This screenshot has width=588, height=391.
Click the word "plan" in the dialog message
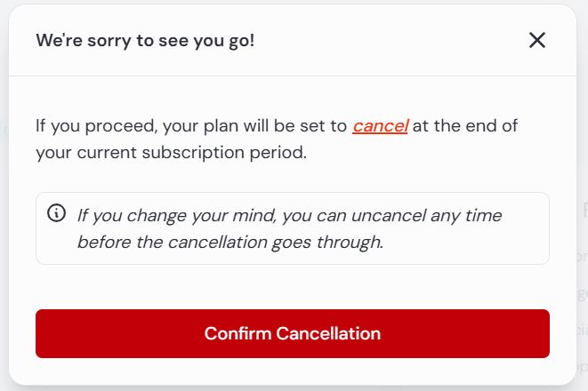click(x=221, y=126)
